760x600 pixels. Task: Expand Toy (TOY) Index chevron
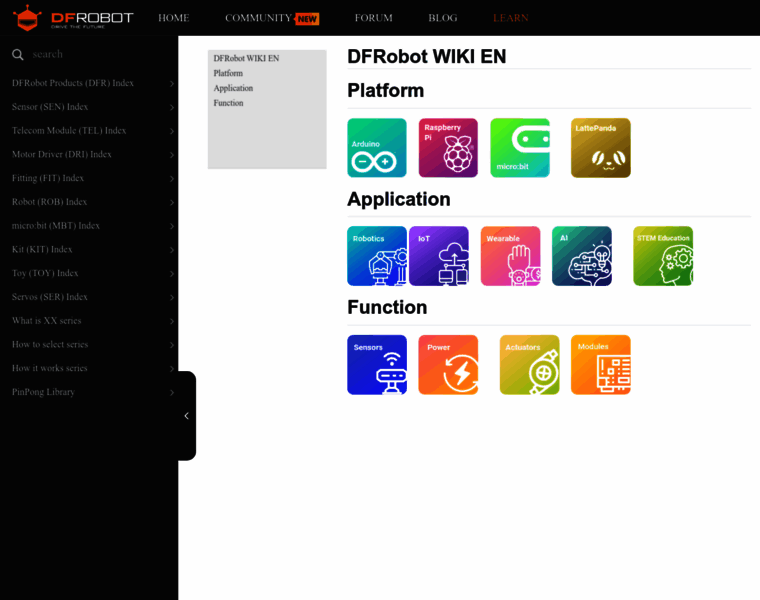[172, 273]
